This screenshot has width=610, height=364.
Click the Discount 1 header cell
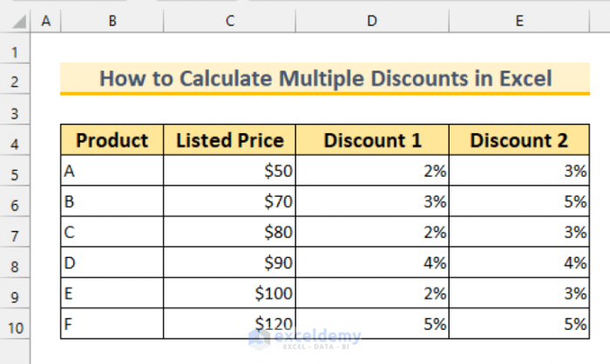pos(372,141)
